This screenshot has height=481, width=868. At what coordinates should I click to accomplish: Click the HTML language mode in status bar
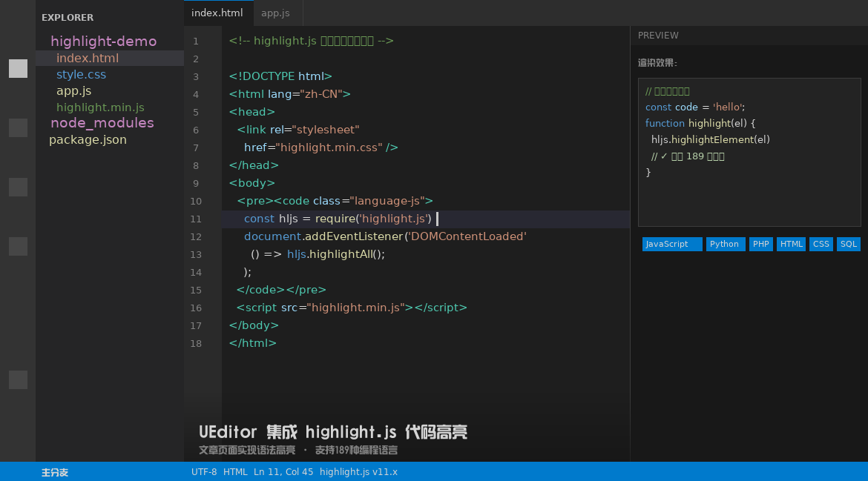(235, 472)
